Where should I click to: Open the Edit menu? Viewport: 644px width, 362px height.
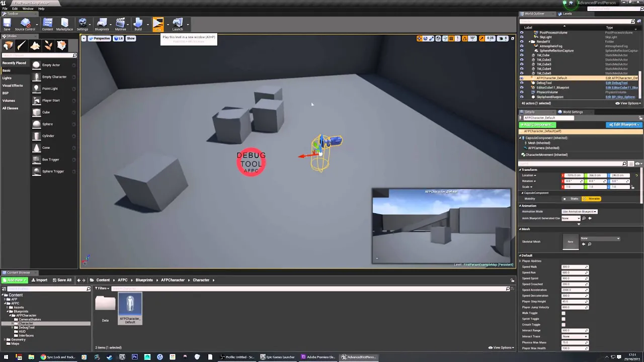tap(15, 9)
